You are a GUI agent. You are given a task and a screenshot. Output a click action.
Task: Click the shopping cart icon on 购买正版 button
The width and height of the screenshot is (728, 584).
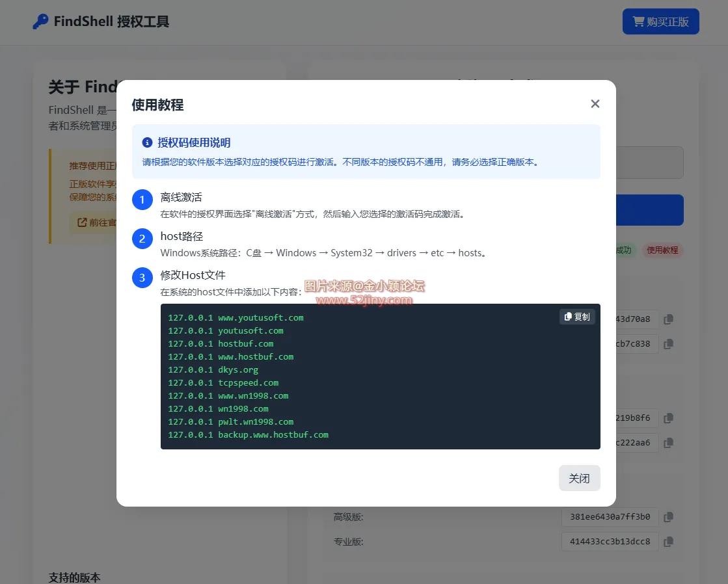[638, 21]
